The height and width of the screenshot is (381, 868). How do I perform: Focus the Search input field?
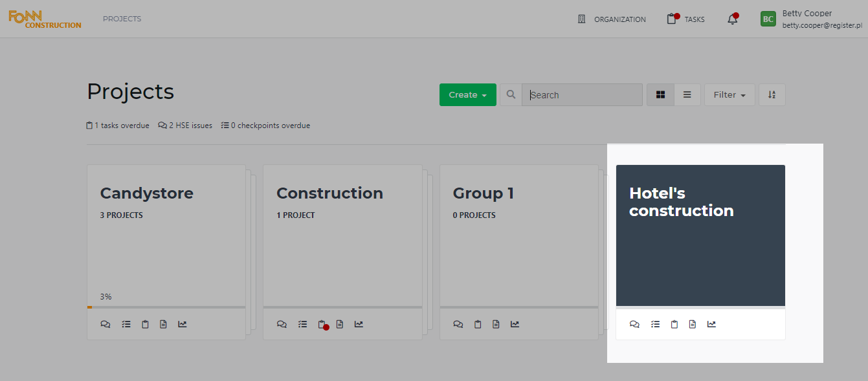coord(582,94)
